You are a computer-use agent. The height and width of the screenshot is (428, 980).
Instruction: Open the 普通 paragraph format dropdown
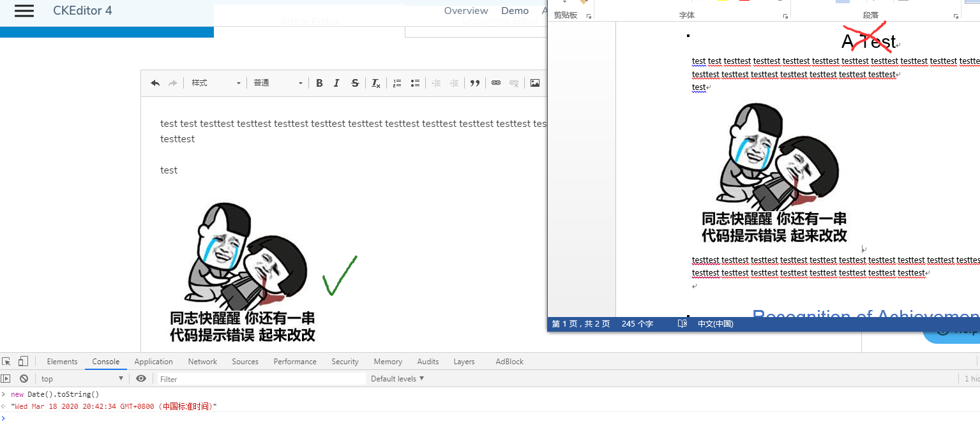pos(278,83)
